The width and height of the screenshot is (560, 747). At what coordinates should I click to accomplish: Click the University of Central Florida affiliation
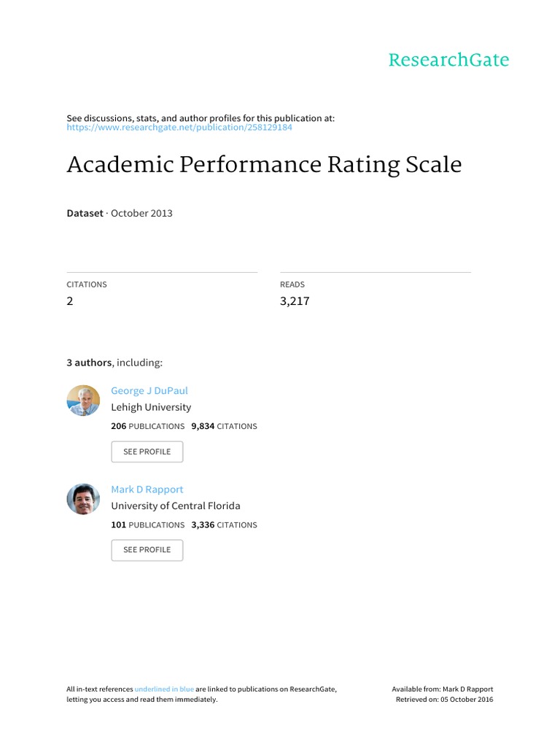[175, 506]
